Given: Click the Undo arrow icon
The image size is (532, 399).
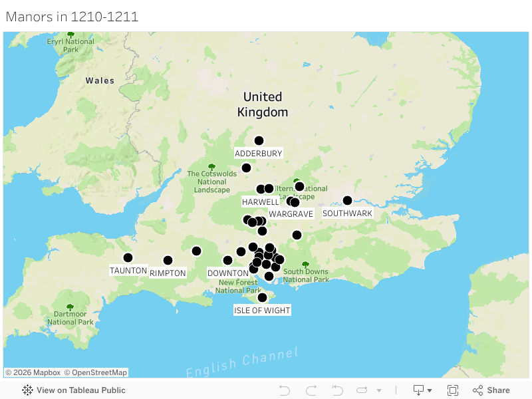Looking at the screenshot, I should coord(285,390).
